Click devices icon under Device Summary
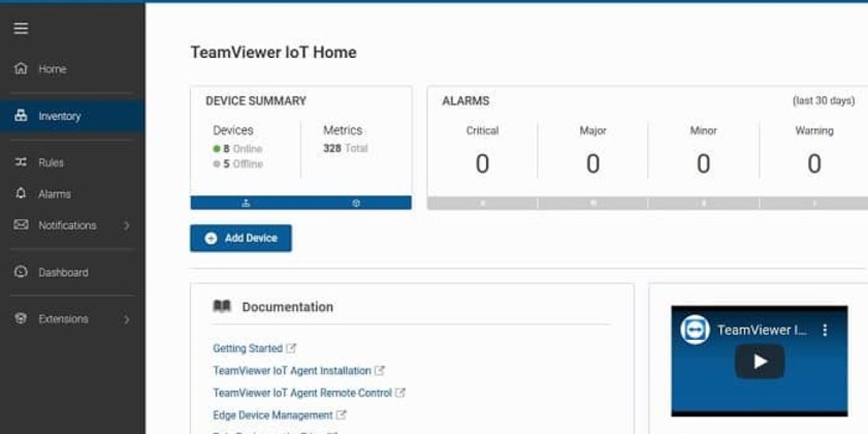Viewport: 868px width, 434px height. [246, 203]
